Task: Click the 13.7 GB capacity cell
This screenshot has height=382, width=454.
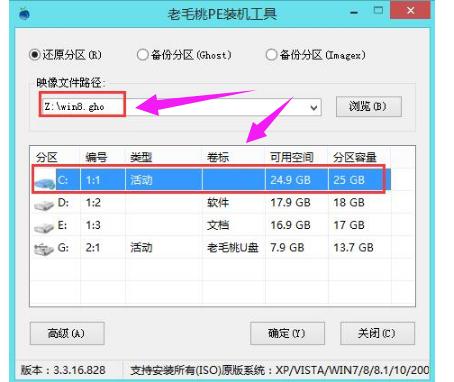Action: (x=353, y=247)
